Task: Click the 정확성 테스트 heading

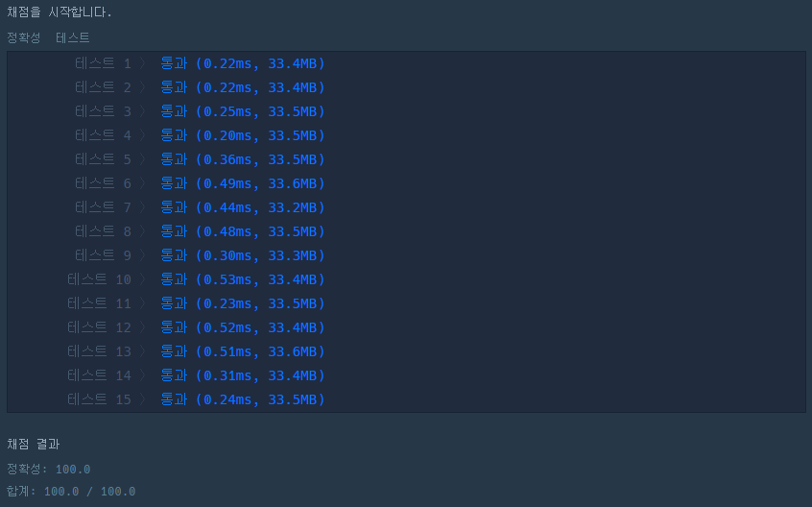Action: [x=48, y=37]
